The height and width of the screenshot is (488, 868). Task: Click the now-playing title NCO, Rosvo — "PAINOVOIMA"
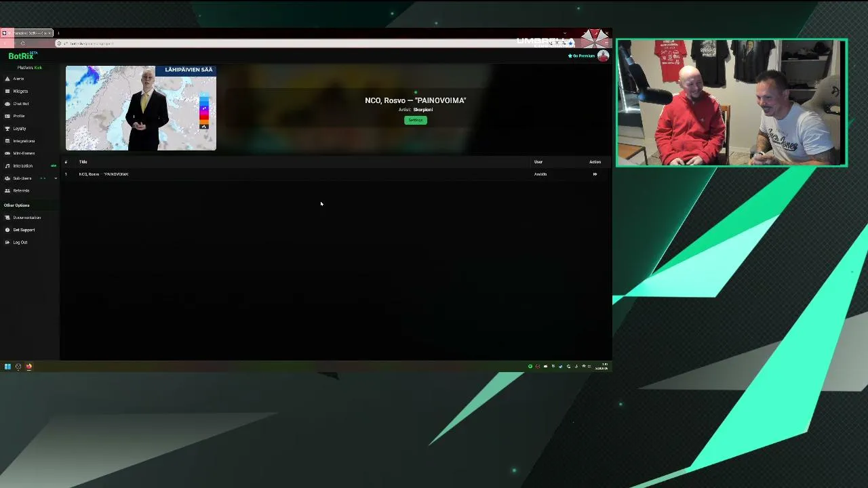click(416, 100)
